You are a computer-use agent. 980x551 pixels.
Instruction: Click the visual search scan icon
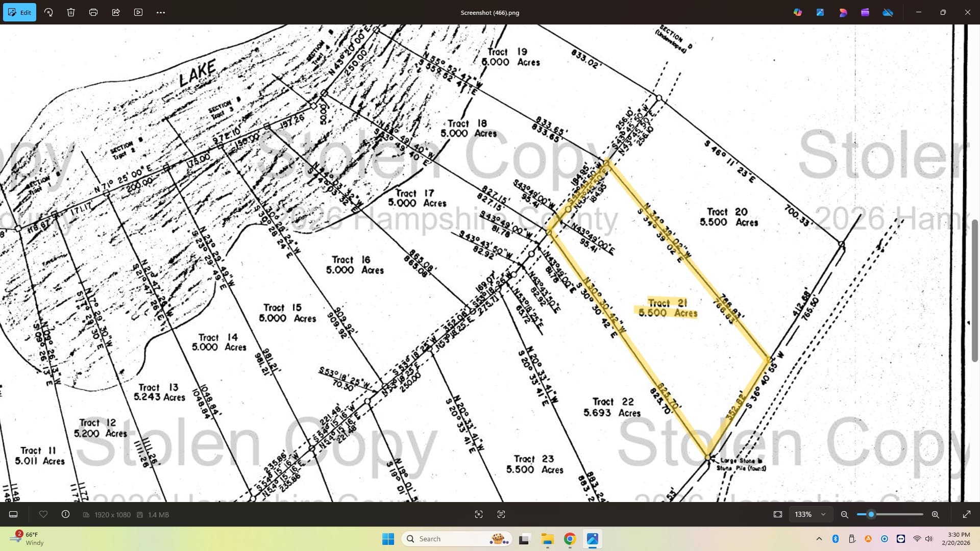pos(479,514)
